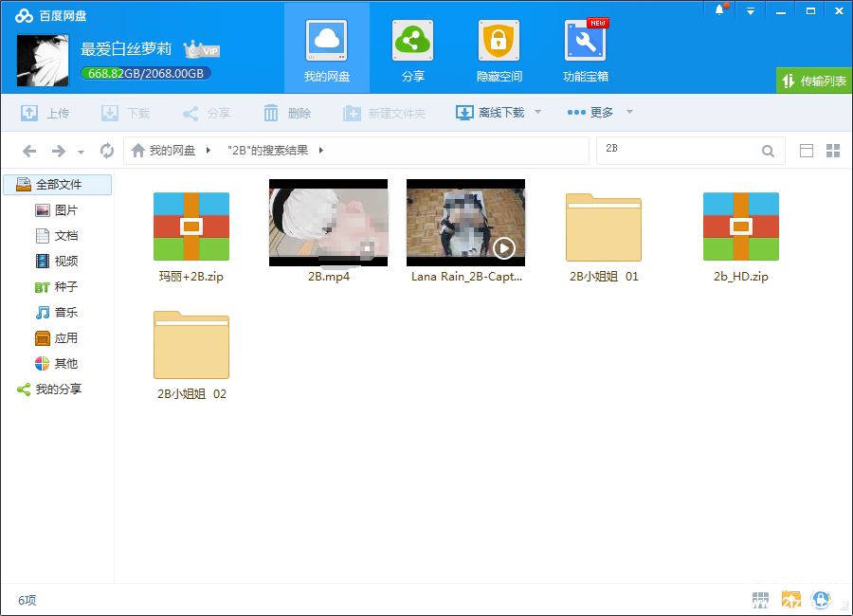
Task: Click the 668.82GB/2068.00GB storage bar
Action: point(146,74)
